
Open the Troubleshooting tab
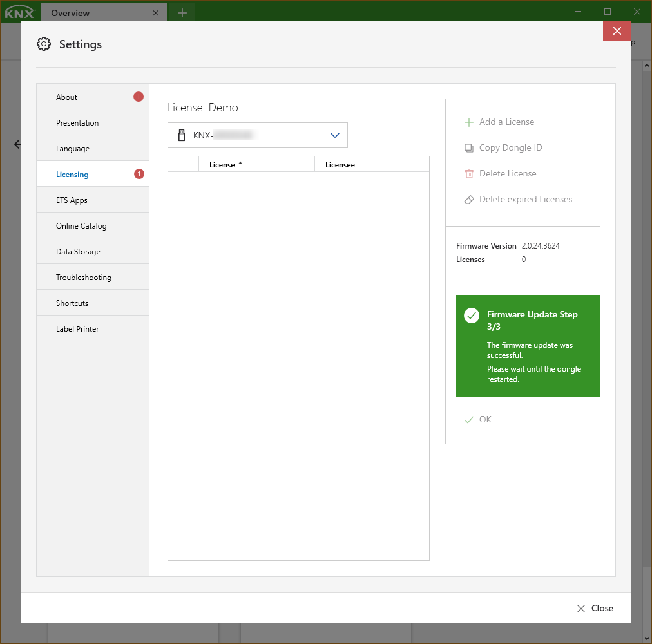(x=93, y=278)
